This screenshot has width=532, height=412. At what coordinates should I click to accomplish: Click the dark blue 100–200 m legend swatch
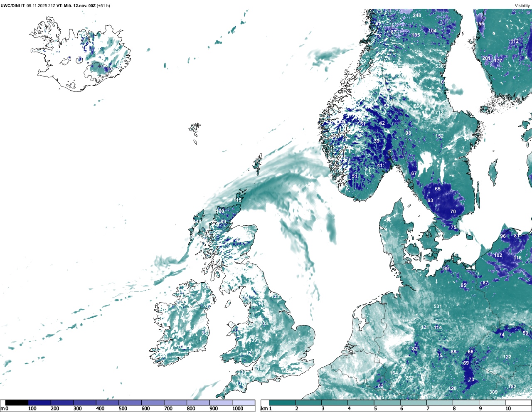[x=39, y=402]
